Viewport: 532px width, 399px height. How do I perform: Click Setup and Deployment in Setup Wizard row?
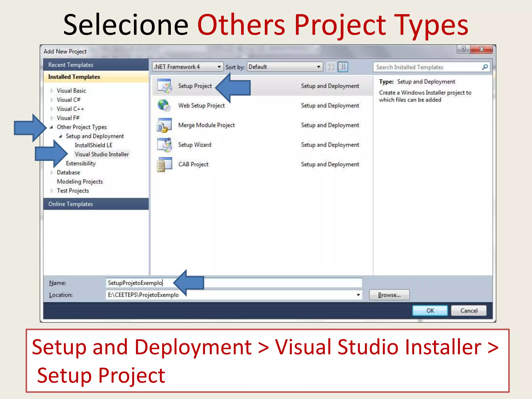pos(330,145)
